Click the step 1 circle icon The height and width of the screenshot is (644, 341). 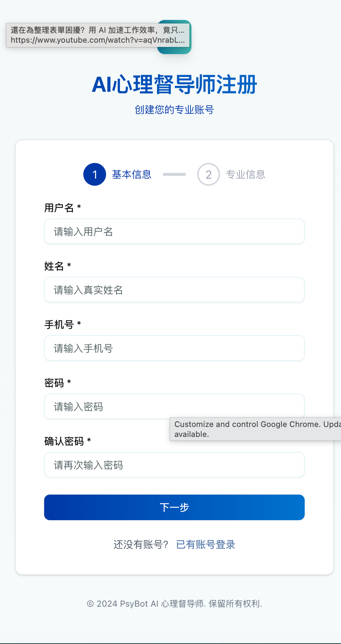pyautogui.click(x=94, y=174)
